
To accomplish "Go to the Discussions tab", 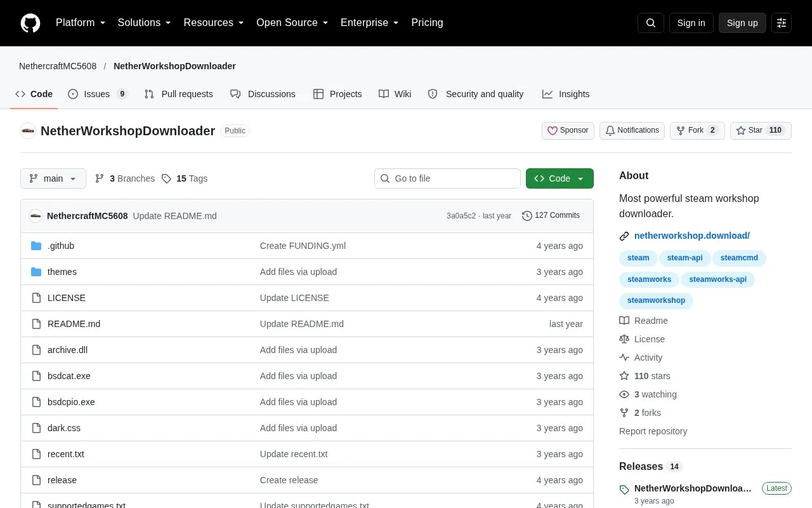I will [263, 94].
